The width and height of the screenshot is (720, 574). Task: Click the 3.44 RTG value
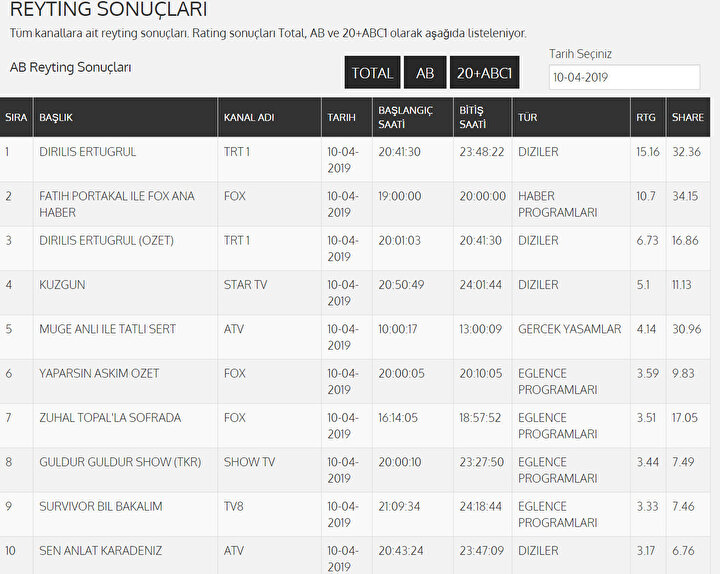point(647,462)
